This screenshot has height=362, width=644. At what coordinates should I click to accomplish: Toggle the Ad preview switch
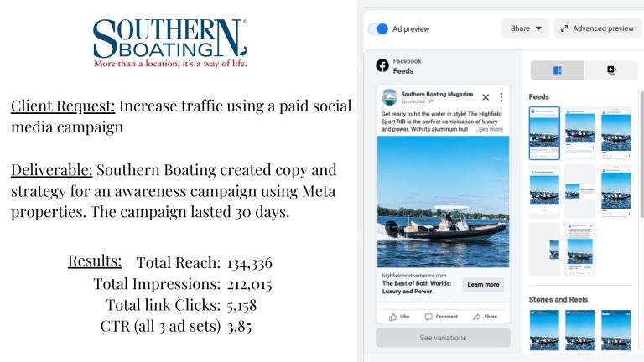click(x=378, y=29)
